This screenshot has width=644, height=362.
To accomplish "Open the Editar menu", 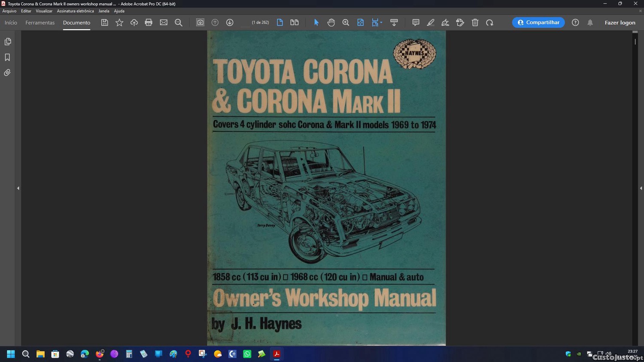I will pos(26,11).
